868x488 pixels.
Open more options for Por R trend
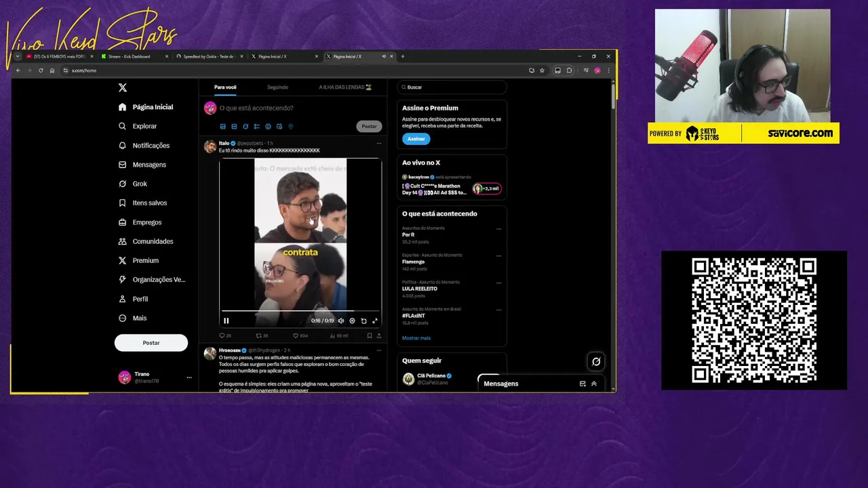(x=498, y=228)
